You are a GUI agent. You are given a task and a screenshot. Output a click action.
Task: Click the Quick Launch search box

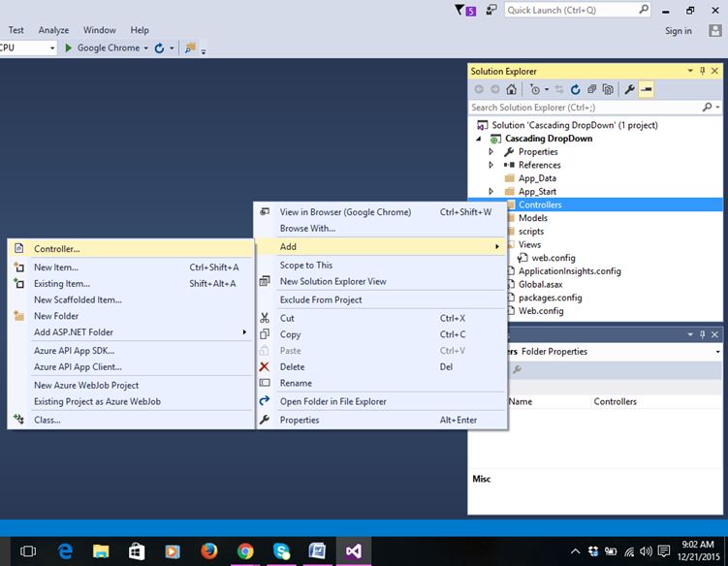[x=572, y=10]
